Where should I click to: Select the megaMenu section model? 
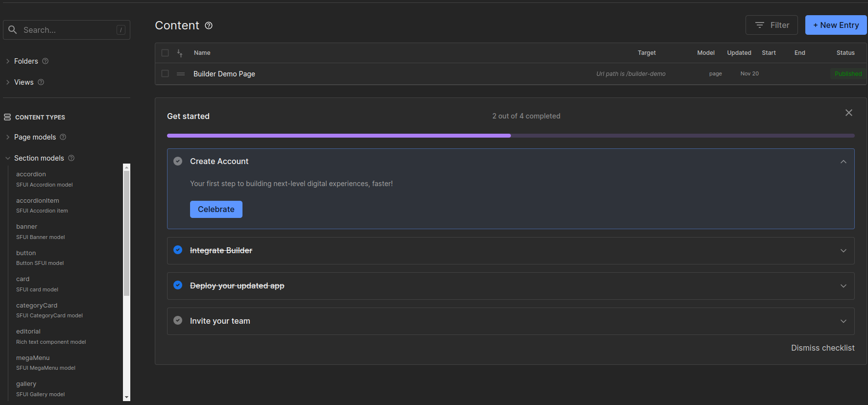click(x=33, y=358)
